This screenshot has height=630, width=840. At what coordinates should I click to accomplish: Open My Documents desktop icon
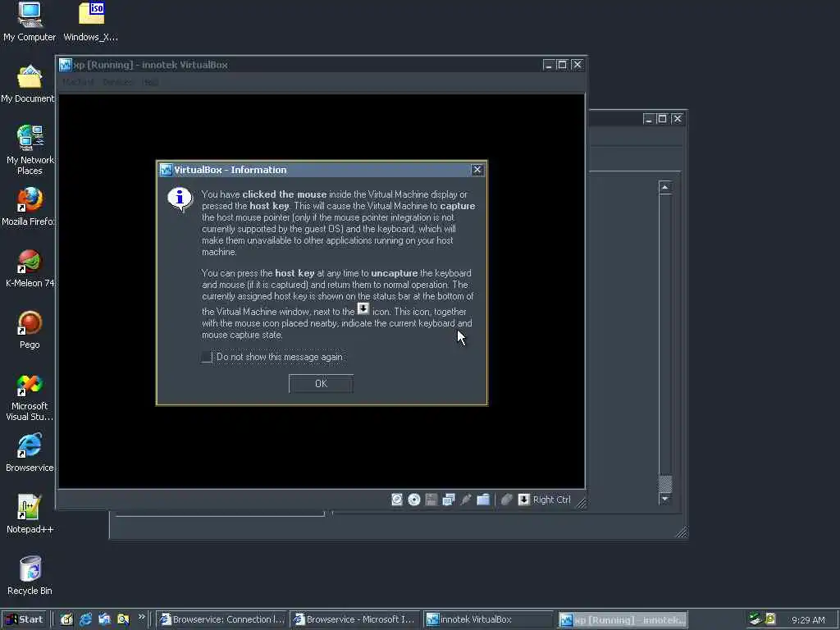point(28,84)
